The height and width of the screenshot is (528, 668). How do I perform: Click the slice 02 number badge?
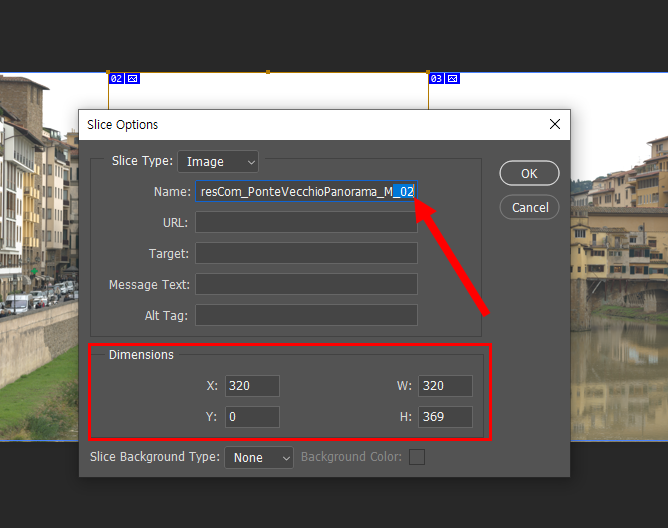(116, 78)
